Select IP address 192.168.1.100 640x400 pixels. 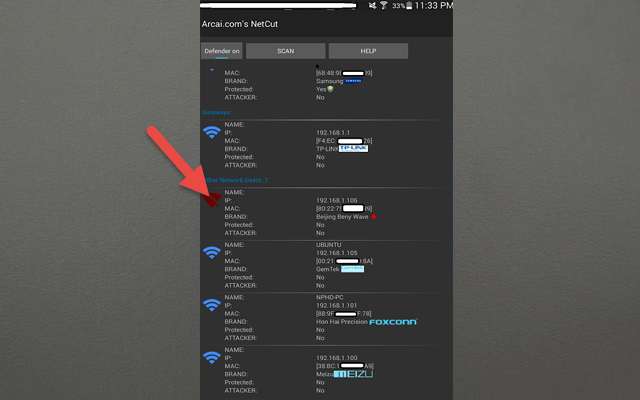pyautogui.click(x=337, y=358)
